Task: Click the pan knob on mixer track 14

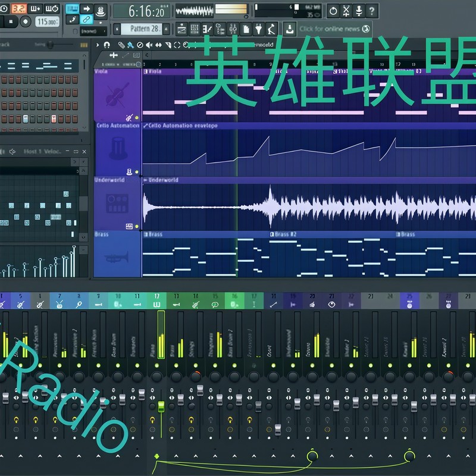Action: 196,377
